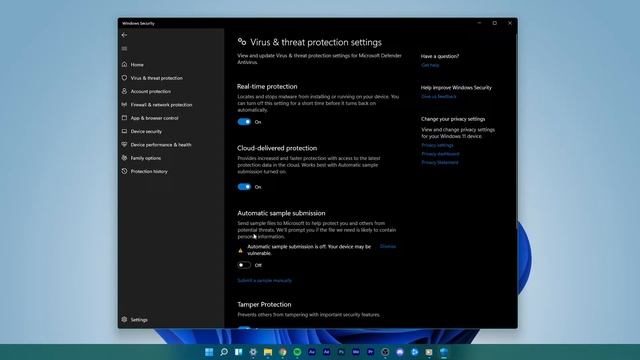The height and width of the screenshot is (360, 640).
Task: Click the Change your privacy settings heading
Action: point(453,119)
